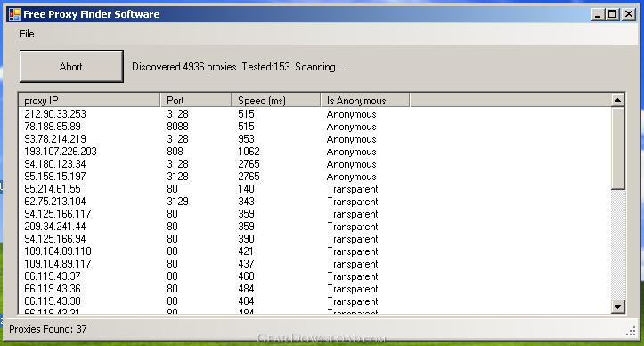Sort by the Port column header
Image resolution: width=644 pixels, height=346 pixels.
pos(196,101)
